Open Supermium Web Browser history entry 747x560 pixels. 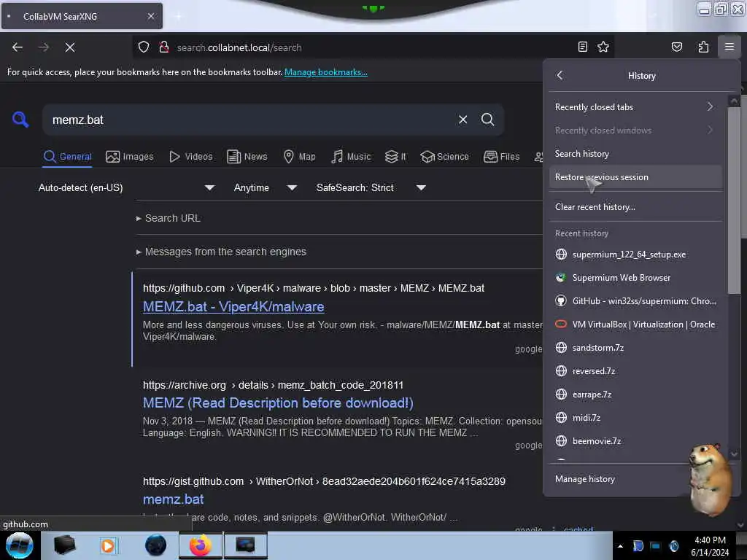[x=635, y=278]
